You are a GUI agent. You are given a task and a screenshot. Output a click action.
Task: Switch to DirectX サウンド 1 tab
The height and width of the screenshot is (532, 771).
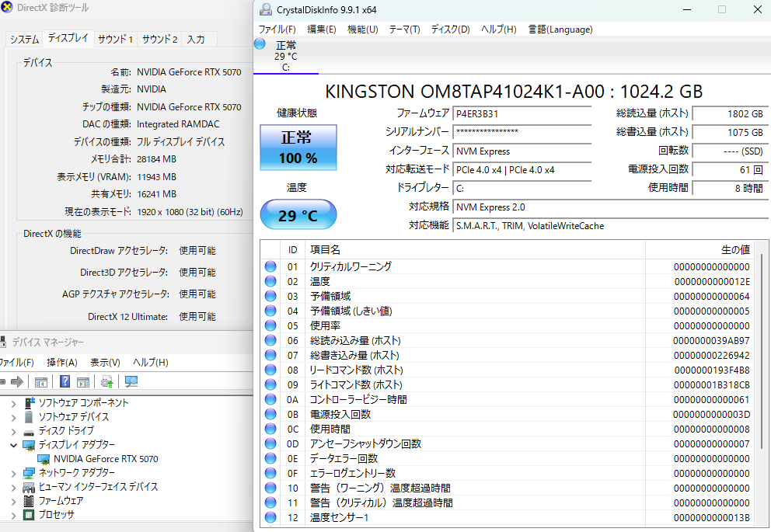[115, 40]
